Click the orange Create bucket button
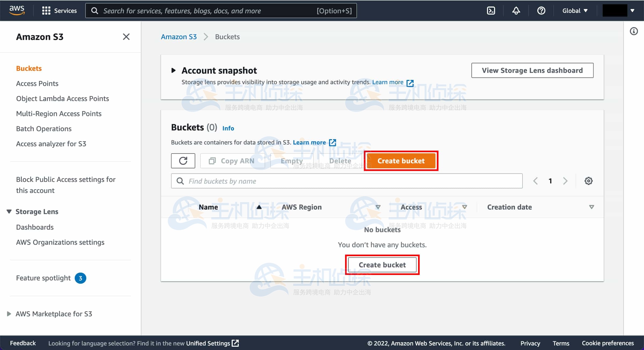Image resolution: width=644 pixels, height=350 pixels. [401, 161]
